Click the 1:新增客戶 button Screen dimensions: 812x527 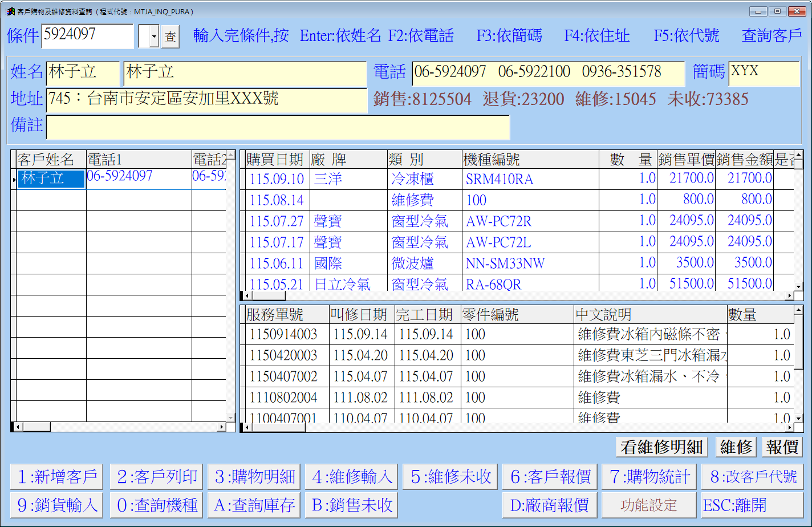[x=56, y=476]
